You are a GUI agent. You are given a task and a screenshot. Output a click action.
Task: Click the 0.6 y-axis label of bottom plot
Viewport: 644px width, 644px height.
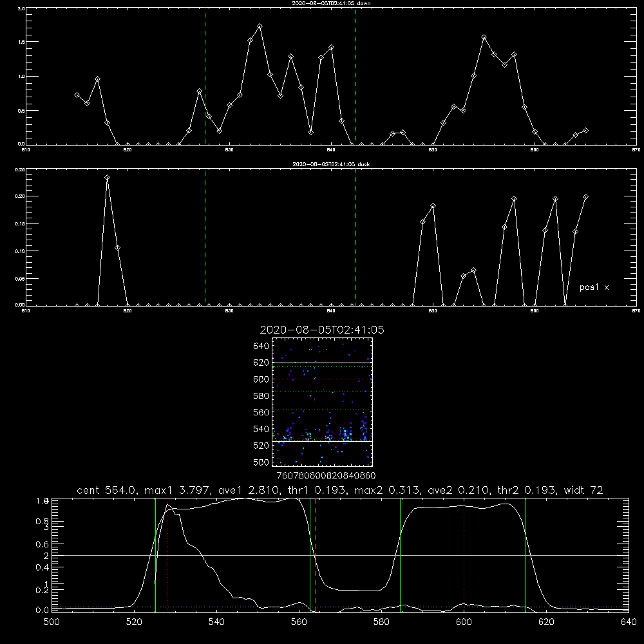42,544
